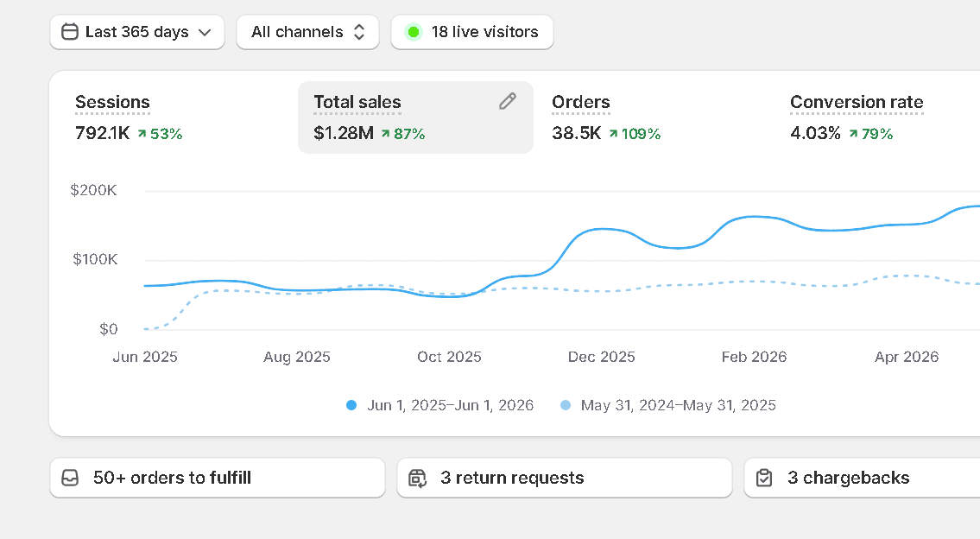The height and width of the screenshot is (539, 980).
Task: Click the green live visitors indicator dot
Action: (413, 32)
